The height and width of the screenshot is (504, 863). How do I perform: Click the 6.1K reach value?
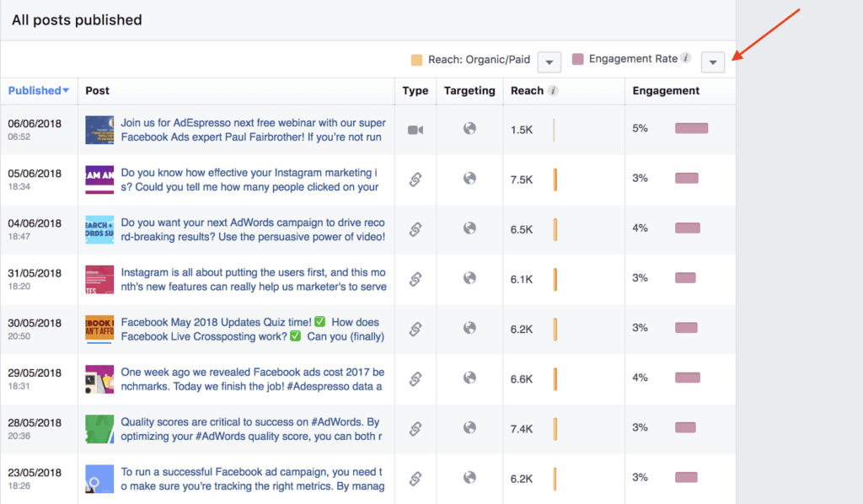pos(521,280)
